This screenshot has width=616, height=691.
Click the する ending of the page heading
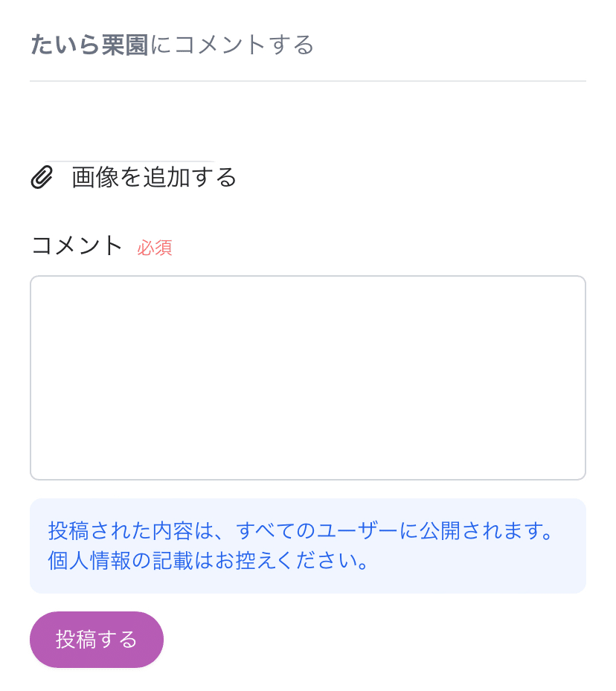291,45
